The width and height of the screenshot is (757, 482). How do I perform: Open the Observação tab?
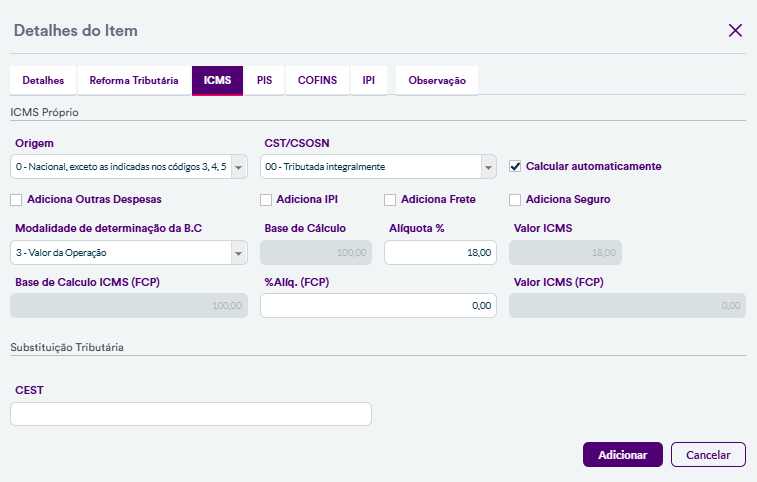tap(437, 80)
